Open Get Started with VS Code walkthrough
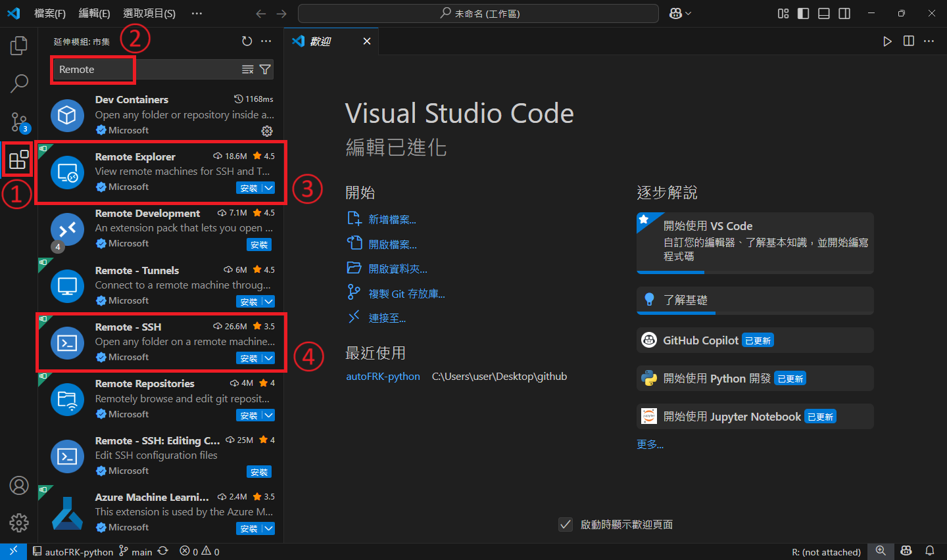This screenshot has width=947, height=560. tap(755, 243)
